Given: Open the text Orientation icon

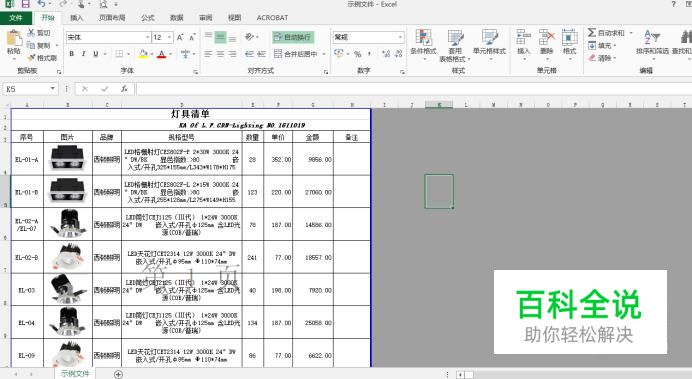Looking at the screenshot, I should (x=249, y=37).
